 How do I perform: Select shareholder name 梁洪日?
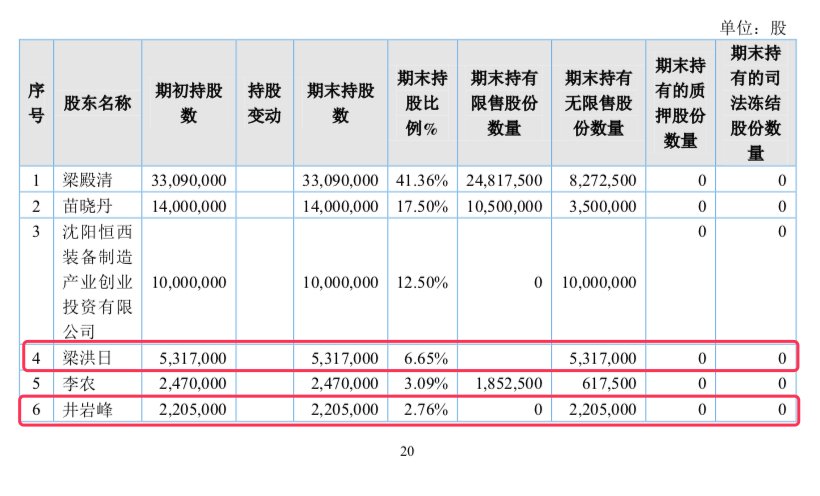click(87, 358)
